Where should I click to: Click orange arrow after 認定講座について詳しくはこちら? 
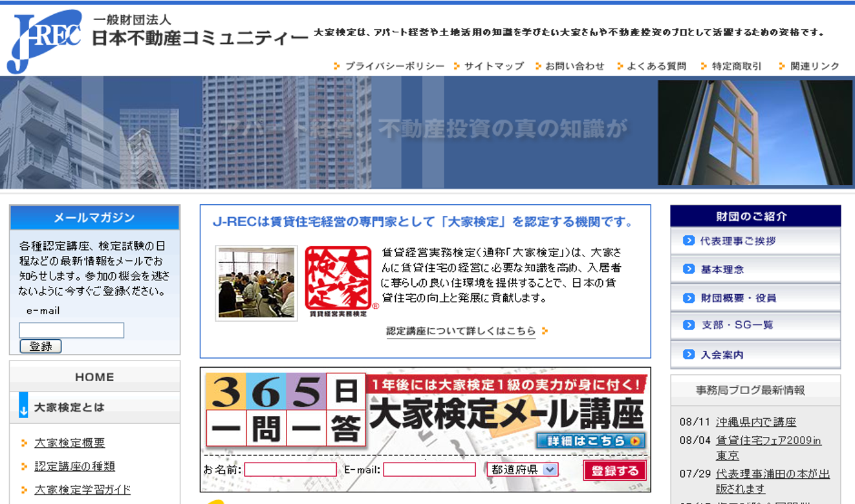click(x=545, y=331)
